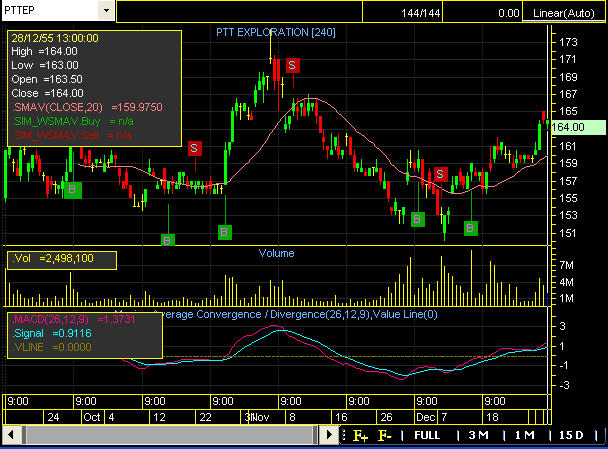
Task: Select the FULL time range
Action: tap(427, 435)
